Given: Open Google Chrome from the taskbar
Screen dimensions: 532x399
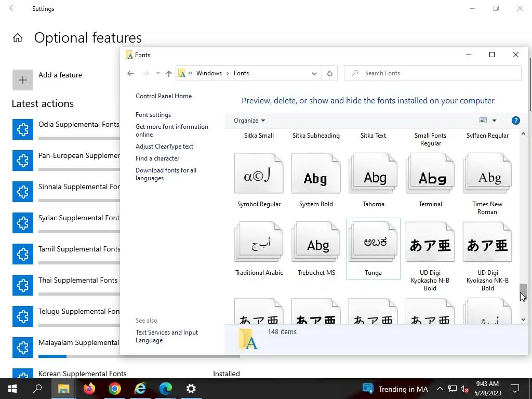Looking at the screenshot, I should click(x=115, y=389).
